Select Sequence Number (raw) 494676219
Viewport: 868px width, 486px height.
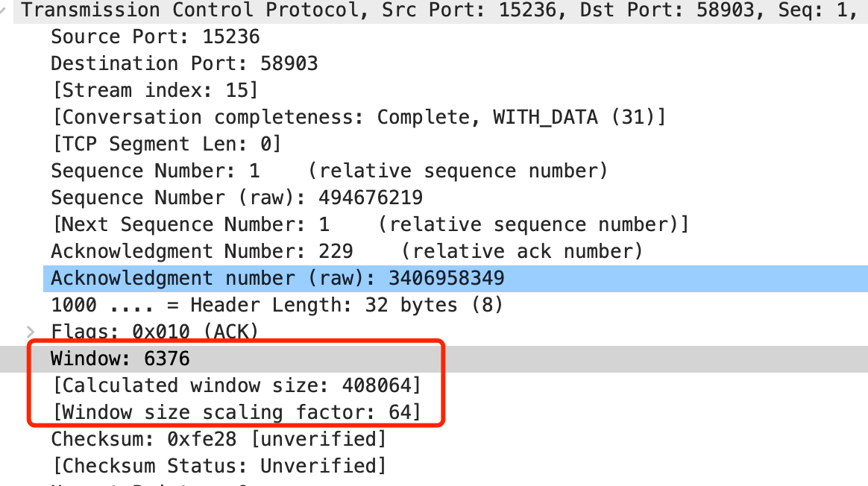(236, 198)
